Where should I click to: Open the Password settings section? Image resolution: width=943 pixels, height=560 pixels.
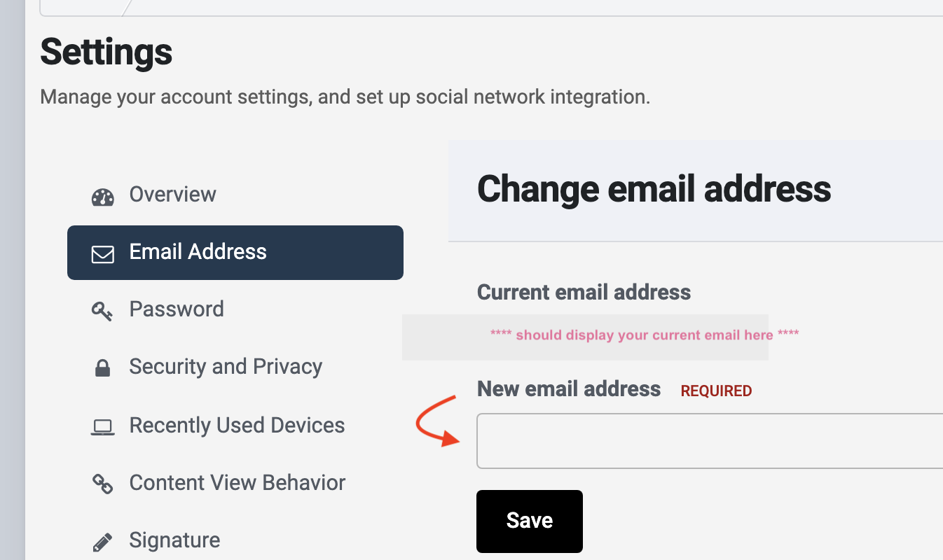176,309
